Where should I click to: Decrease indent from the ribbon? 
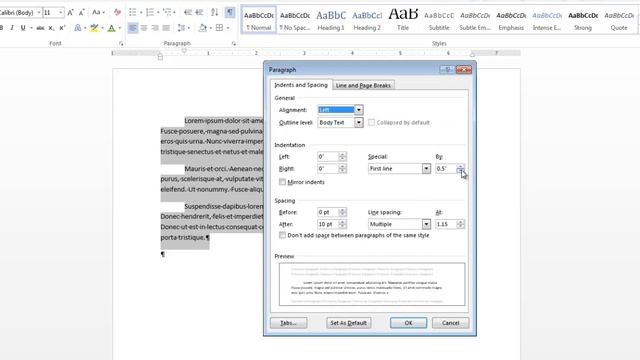pos(188,13)
